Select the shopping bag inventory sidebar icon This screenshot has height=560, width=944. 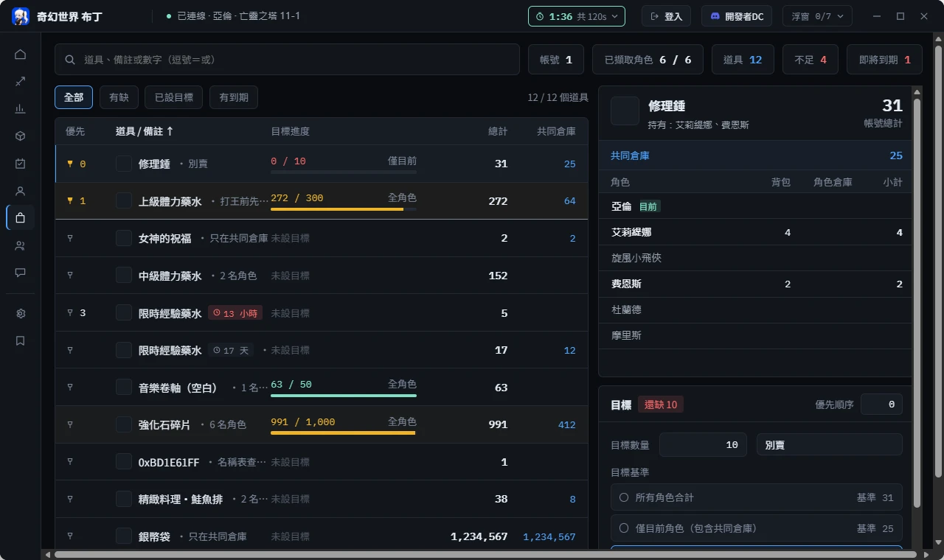coord(20,218)
